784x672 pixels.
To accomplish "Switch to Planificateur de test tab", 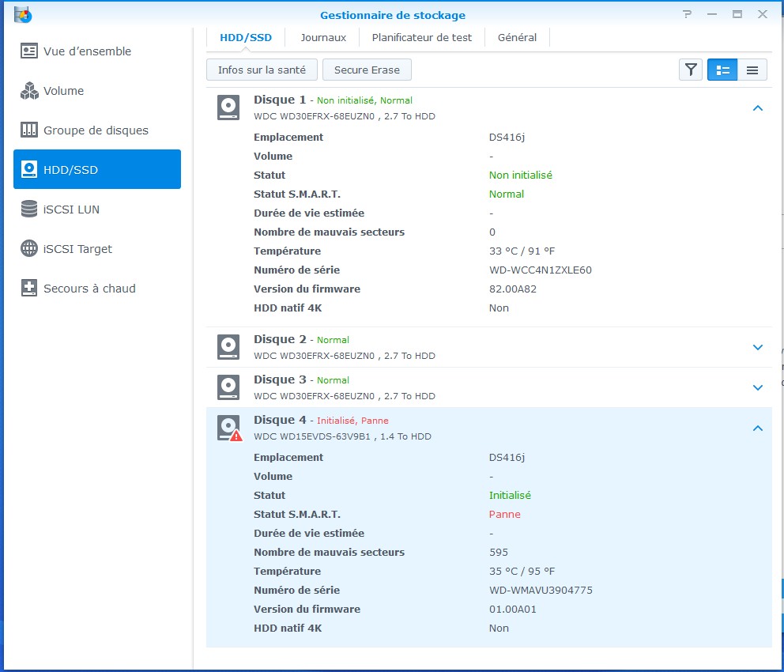I will click(422, 37).
